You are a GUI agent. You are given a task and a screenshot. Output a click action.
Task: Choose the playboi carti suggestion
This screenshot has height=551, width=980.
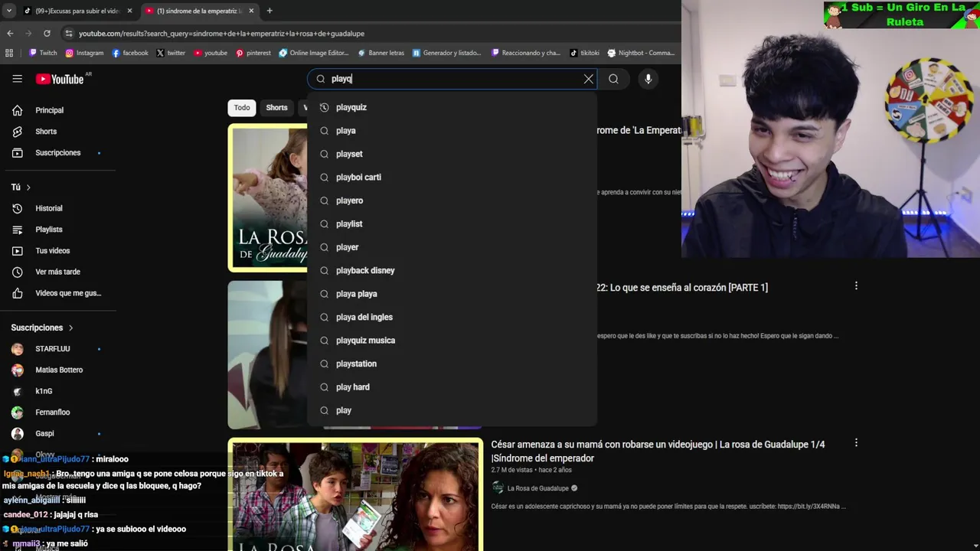pos(452,178)
